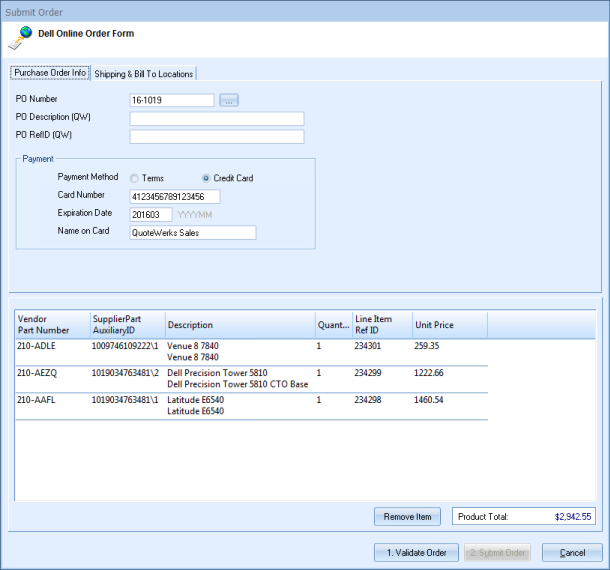The width and height of the screenshot is (610, 570).
Task: Click the Expiration Date field
Action: click(x=151, y=215)
